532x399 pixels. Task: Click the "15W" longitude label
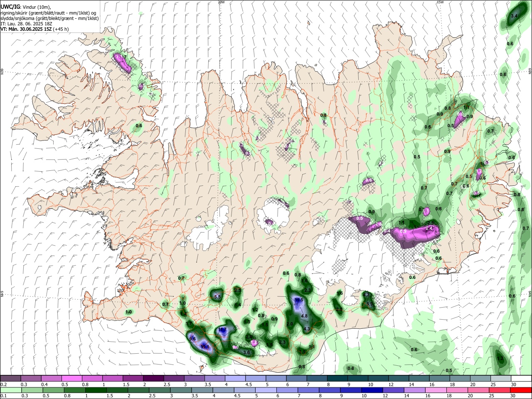click(440, 2)
